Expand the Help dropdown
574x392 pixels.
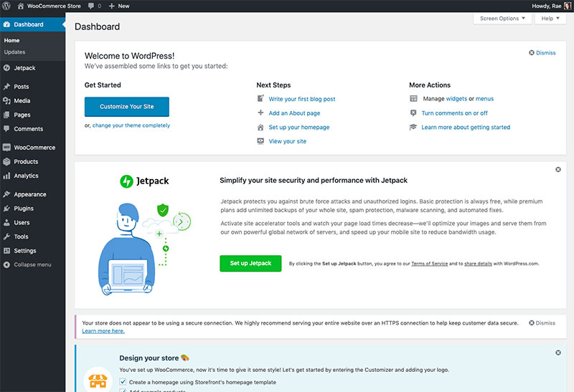click(x=550, y=19)
